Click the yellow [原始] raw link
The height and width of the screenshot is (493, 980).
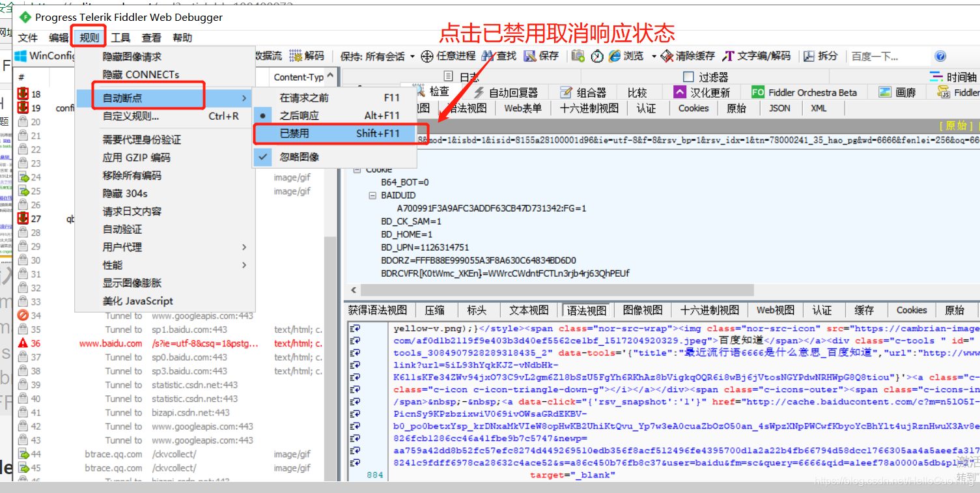956,126
